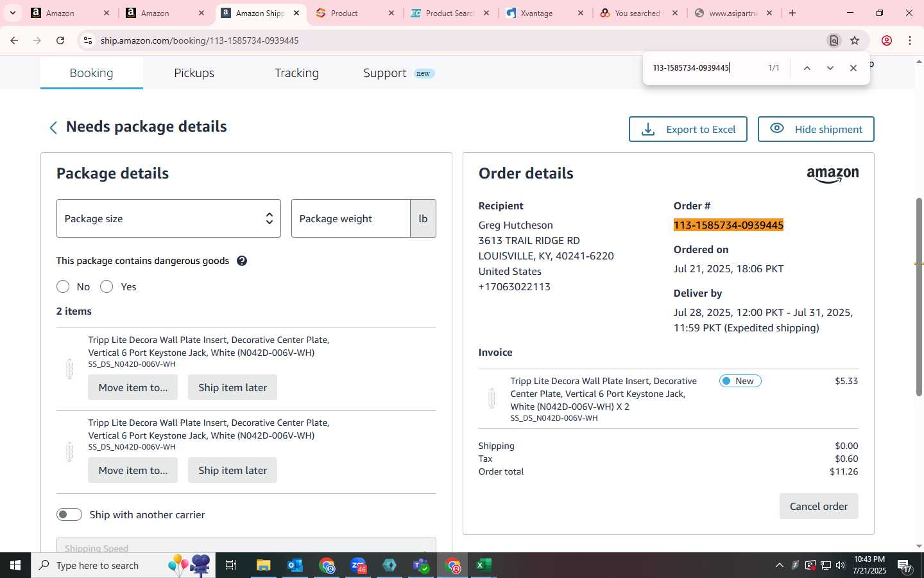Reload the current page
924x578 pixels.
60,40
